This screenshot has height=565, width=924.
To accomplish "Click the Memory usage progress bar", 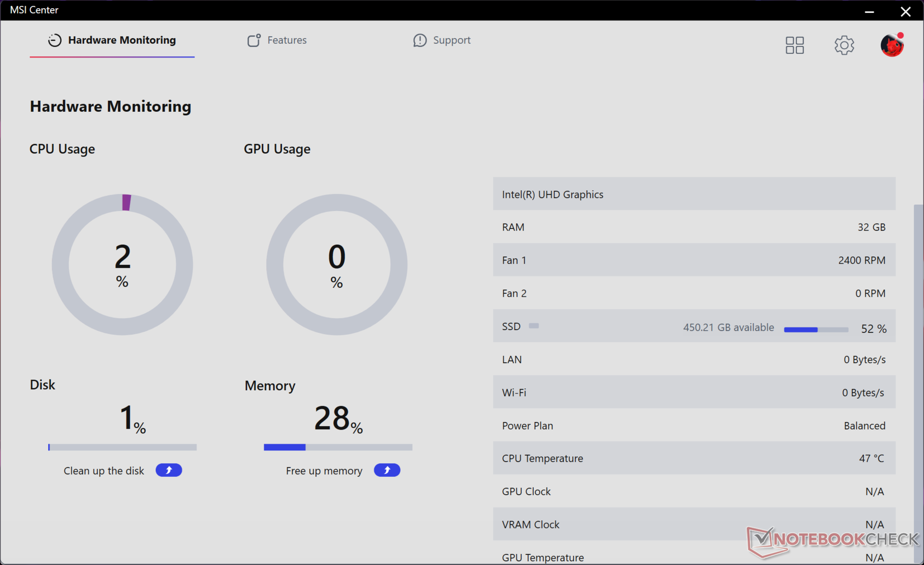I will (338, 447).
